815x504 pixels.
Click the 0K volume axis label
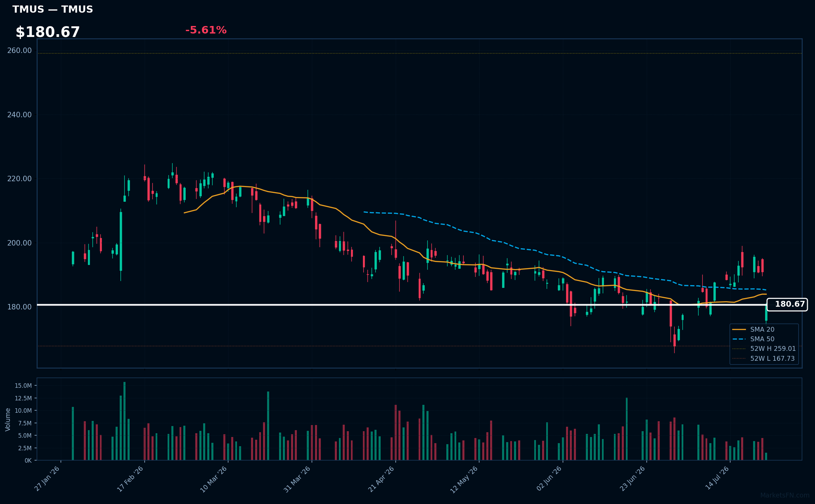28,461
